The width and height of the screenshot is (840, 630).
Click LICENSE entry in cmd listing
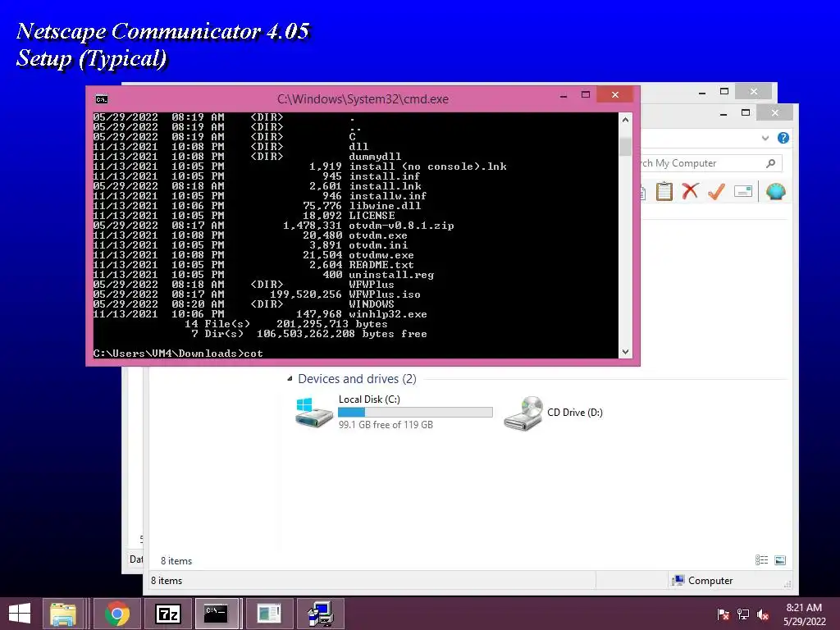click(x=372, y=216)
